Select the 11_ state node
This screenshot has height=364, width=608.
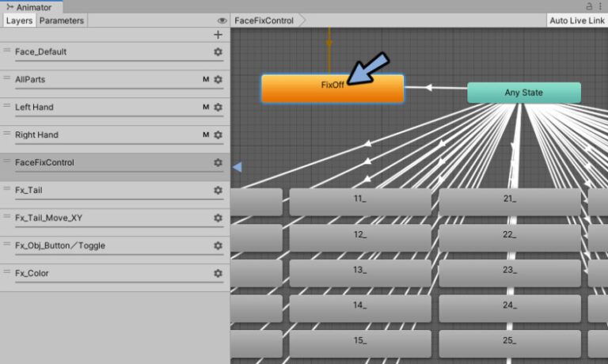click(359, 201)
